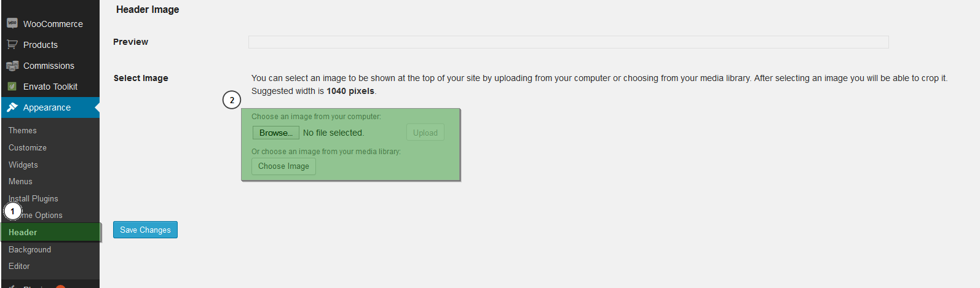Click the 'No file selected' file field

tap(333, 133)
